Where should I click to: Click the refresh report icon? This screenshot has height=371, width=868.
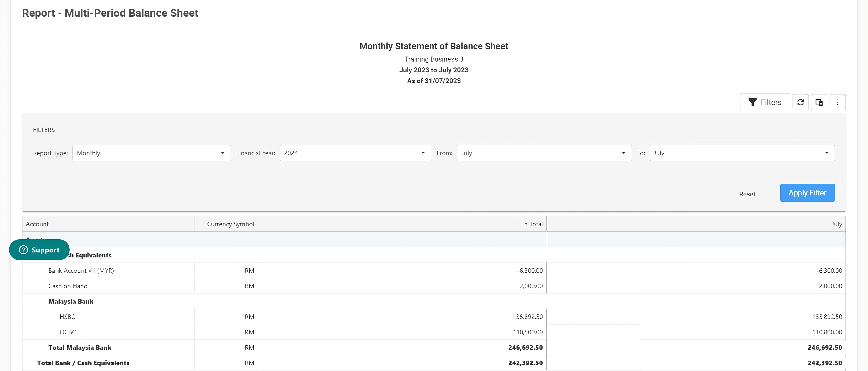pyautogui.click(x=800, y=102)
